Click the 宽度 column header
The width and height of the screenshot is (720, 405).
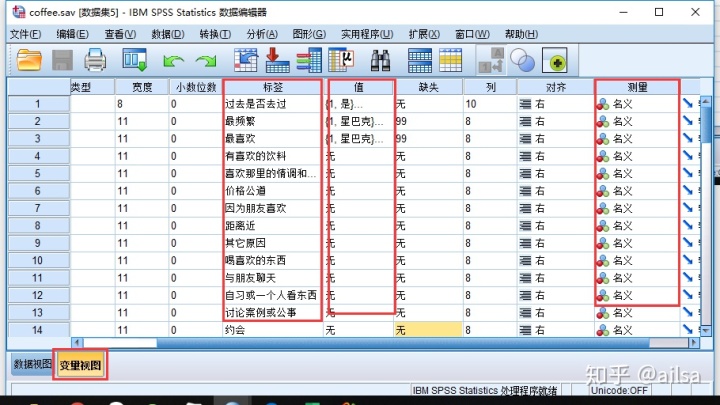[142, 87]
